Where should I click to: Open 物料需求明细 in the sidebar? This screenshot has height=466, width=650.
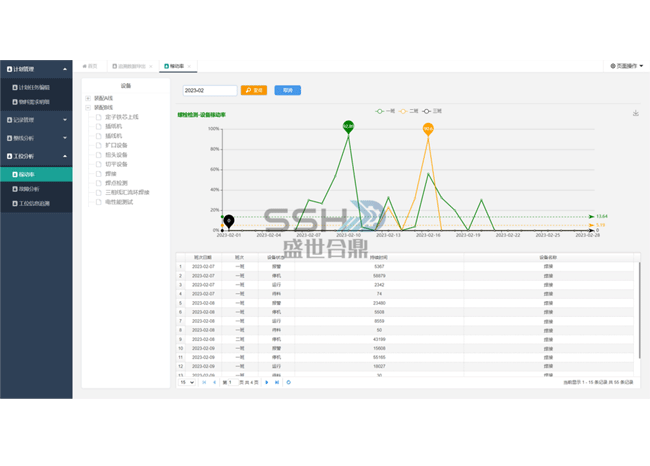(36, 102)
